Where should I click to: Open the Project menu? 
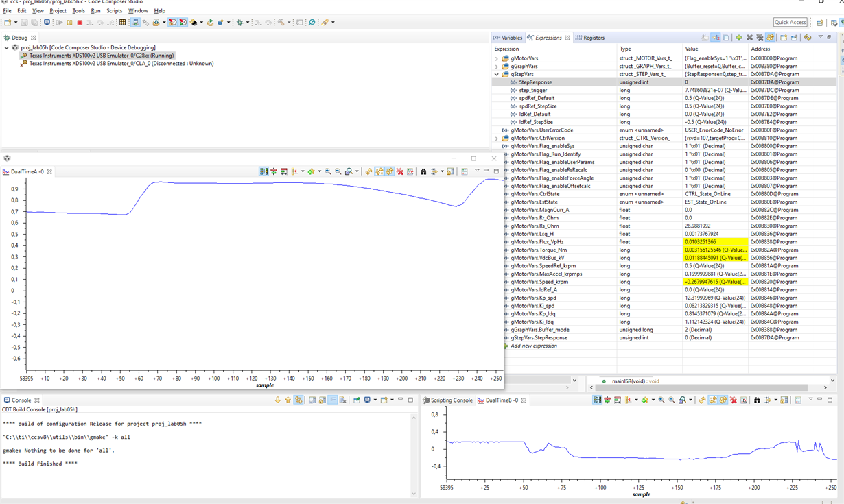pos(58,11)
